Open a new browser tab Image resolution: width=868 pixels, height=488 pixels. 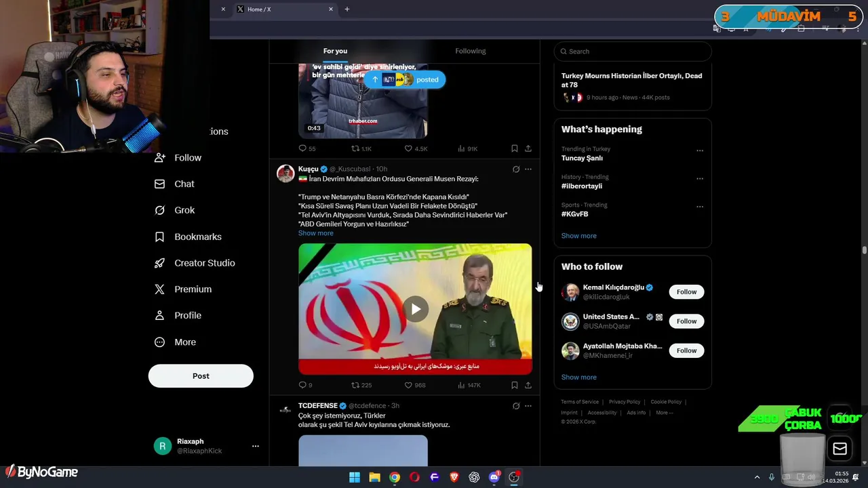tap(347, 9)
